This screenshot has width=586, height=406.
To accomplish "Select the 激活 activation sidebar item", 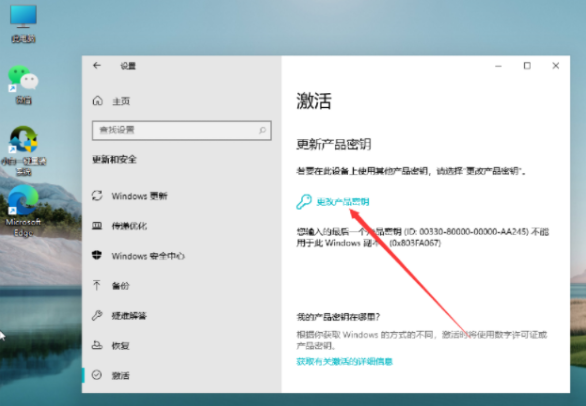I will point(120,376).
